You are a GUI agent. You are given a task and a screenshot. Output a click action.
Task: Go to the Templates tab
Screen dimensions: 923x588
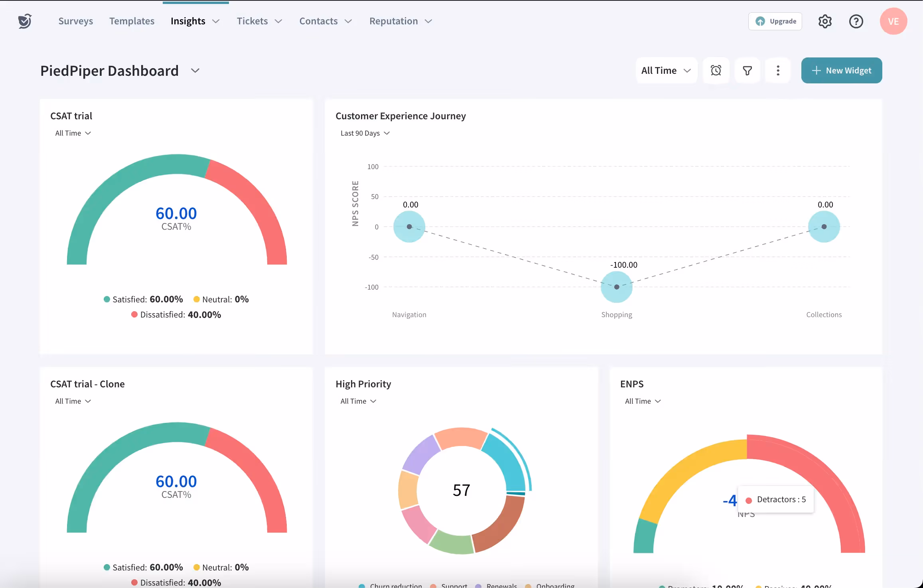click(x=132, y=21)
